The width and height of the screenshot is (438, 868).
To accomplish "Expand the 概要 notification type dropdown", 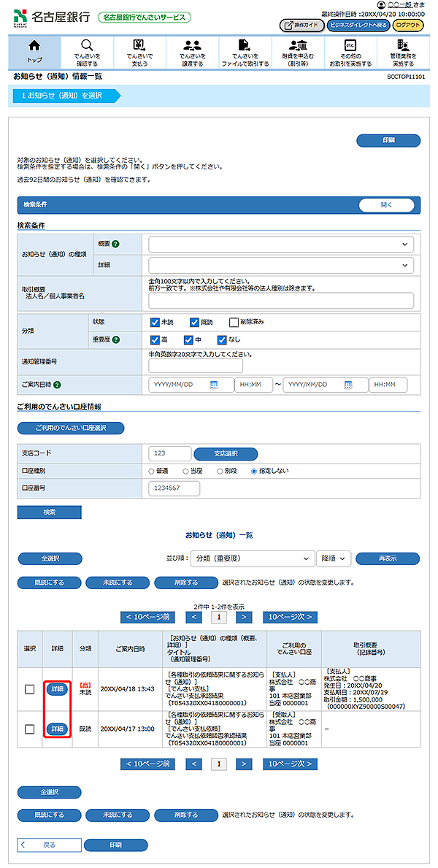I will 281,245.
